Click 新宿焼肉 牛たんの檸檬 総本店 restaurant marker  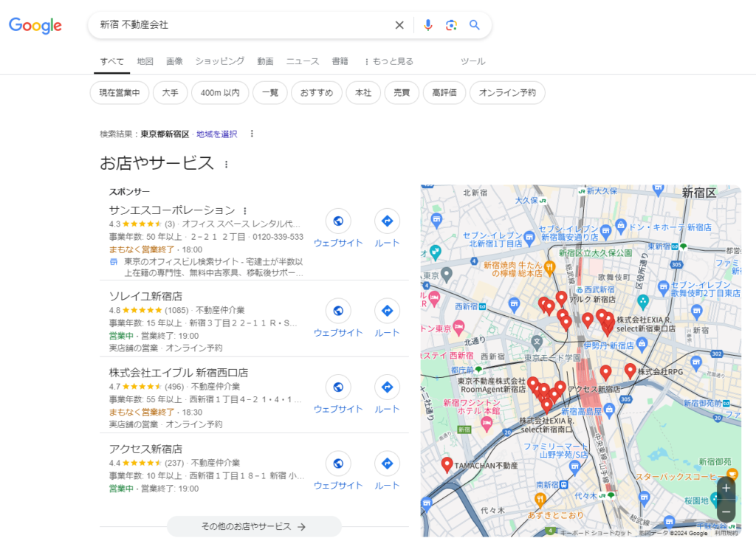(x=549, y=266)
